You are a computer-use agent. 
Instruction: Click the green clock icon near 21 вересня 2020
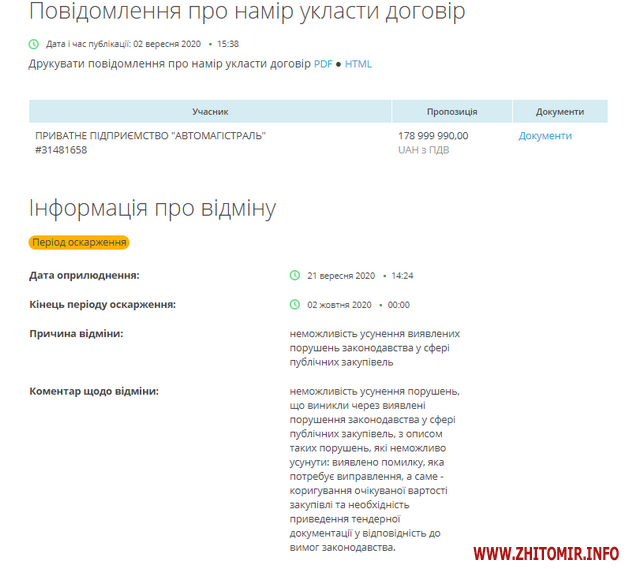[x=294, y=275]
